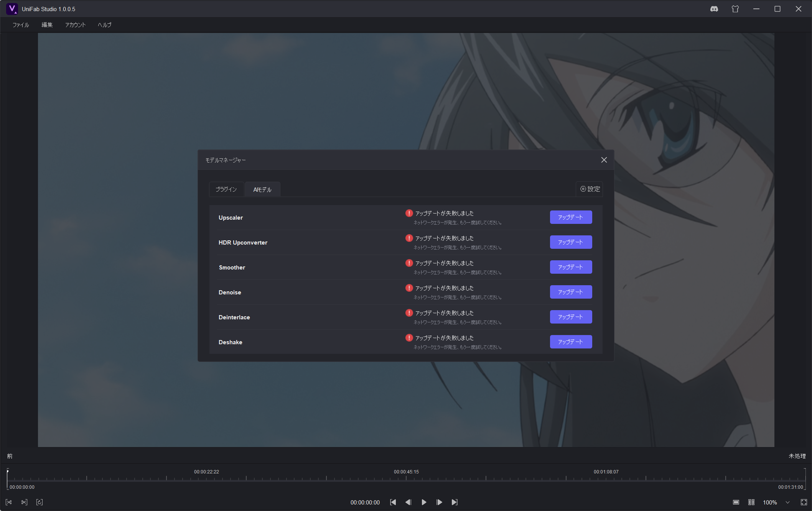Jump to the end of video
The image size is (812, 511).
click(x=455, y=502)
